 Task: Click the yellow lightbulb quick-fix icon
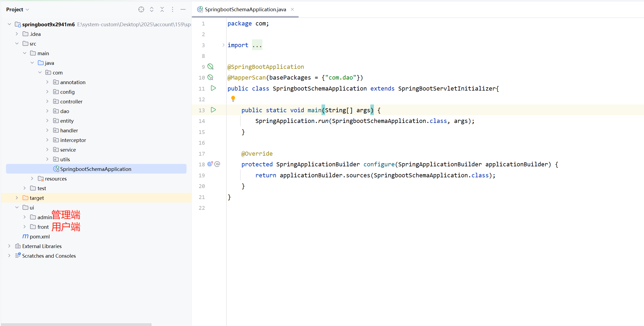click(233, 99)
